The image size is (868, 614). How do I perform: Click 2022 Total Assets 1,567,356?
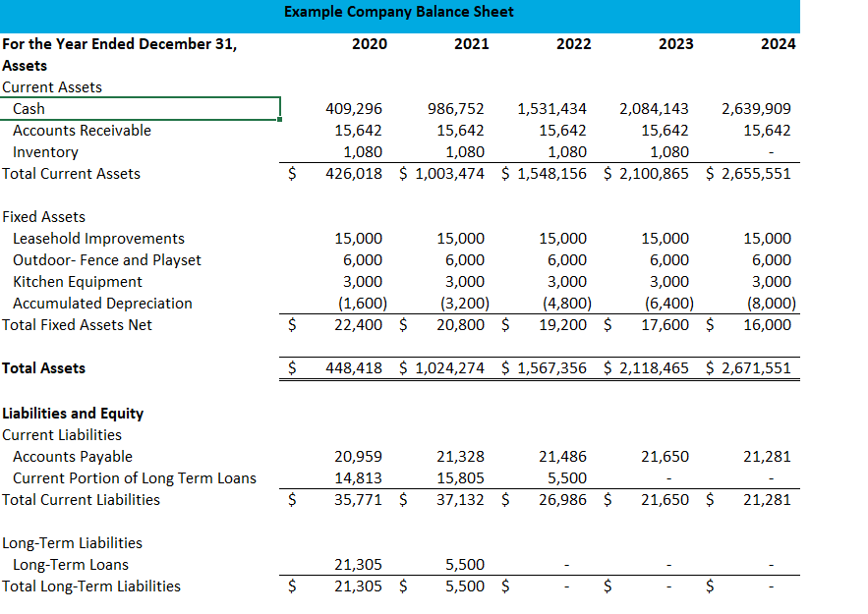point(551,368)
